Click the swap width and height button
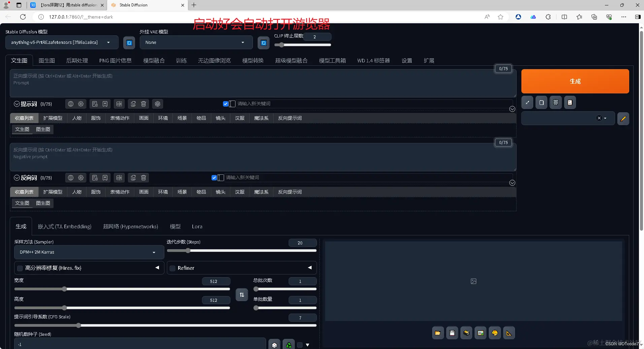This screenshot has height=349, width=644. (x=242, y=295)
